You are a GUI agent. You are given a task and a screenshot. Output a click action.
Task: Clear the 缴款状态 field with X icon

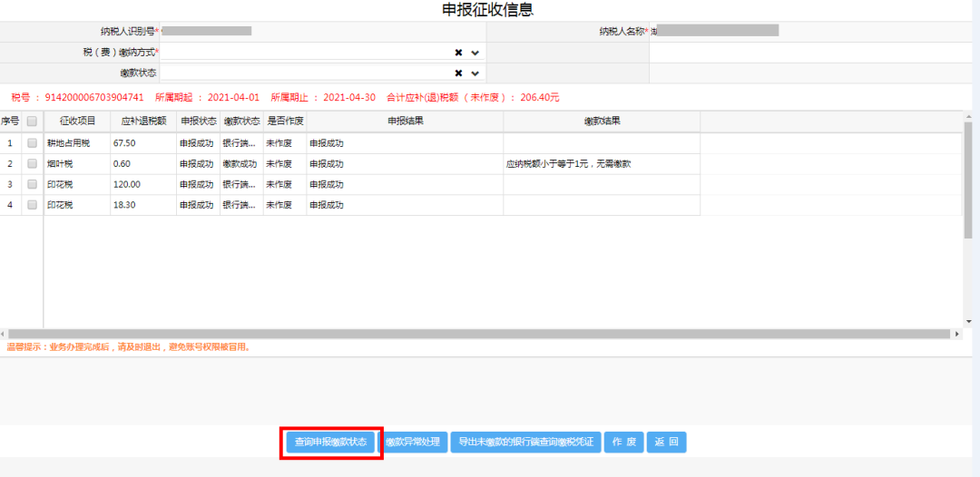(458, 73)
